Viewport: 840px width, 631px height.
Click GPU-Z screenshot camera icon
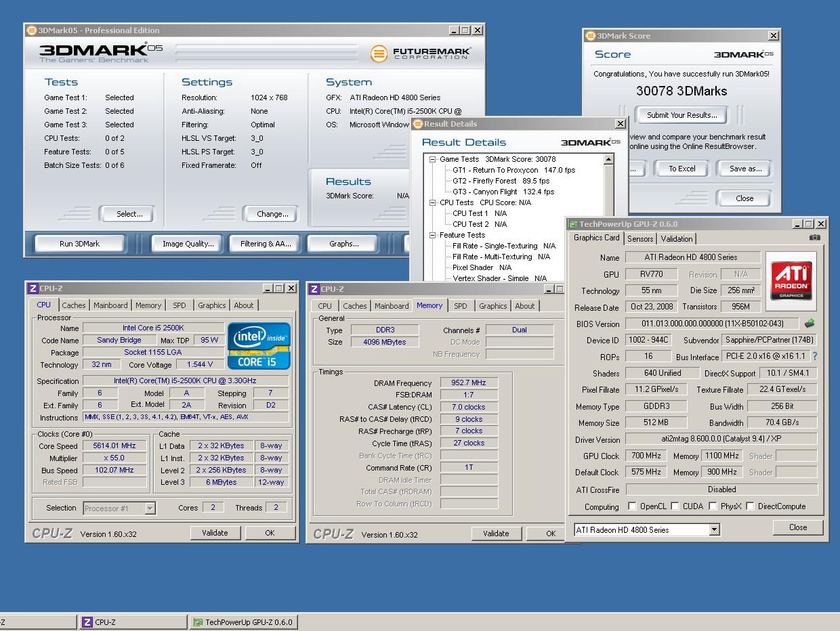tap(815, 238)
